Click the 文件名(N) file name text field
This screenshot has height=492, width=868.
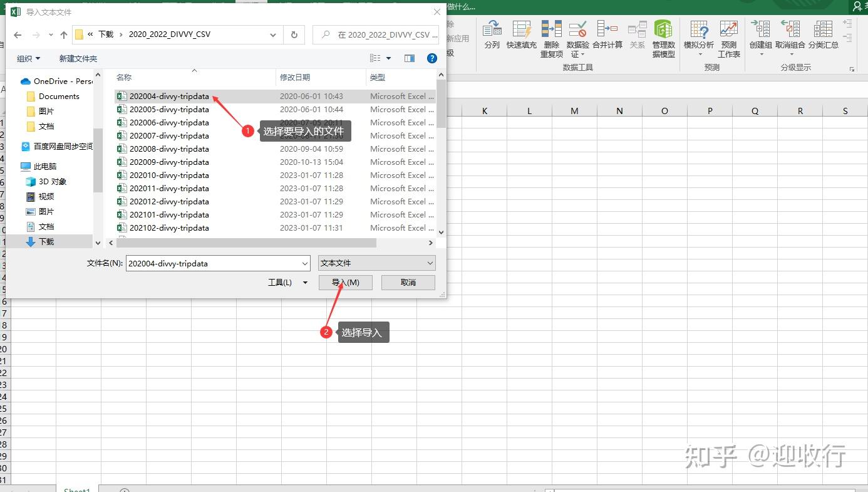[213, 264]
